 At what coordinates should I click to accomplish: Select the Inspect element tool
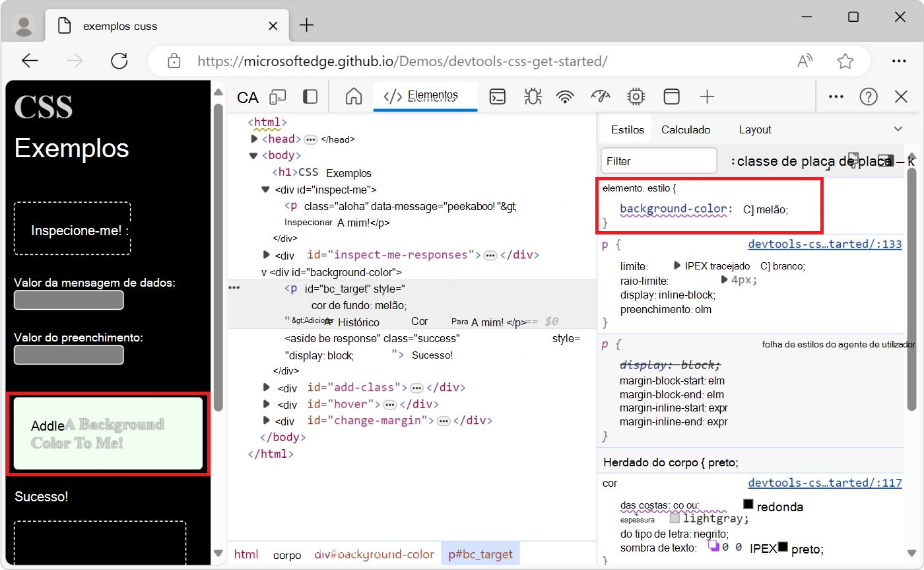coord(247,96)
